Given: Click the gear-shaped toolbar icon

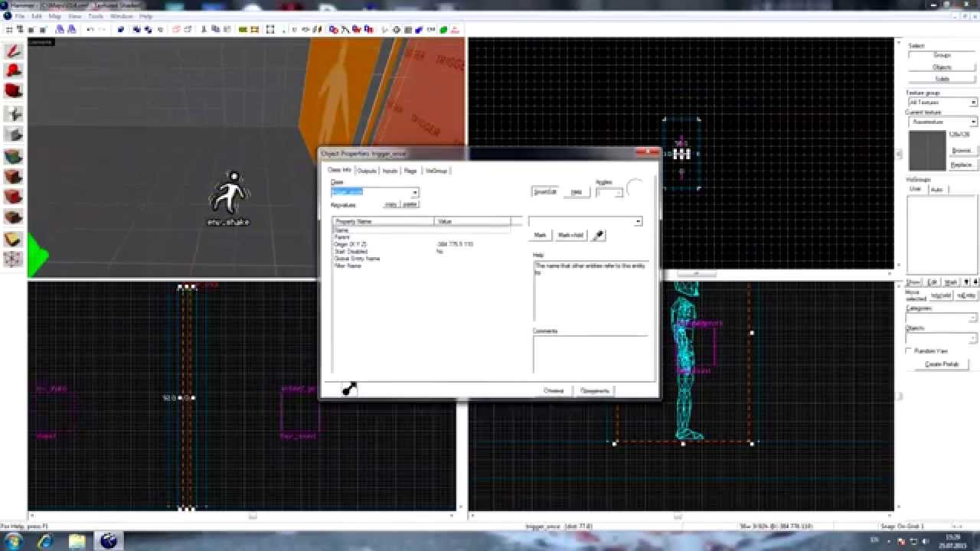Looking at the screenshot, I should pyautogui.click(x=396, y=30).
